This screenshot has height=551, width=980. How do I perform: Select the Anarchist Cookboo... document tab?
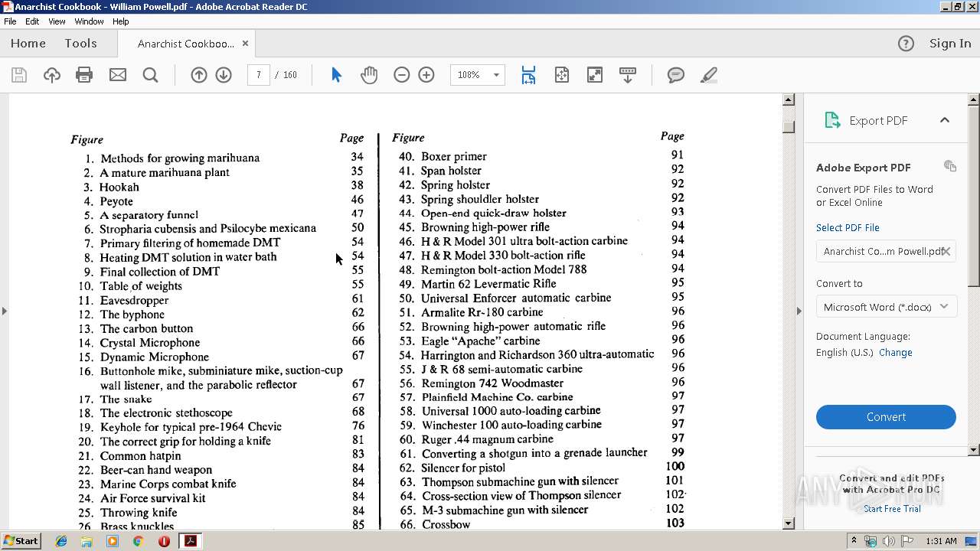click(186, 44)
